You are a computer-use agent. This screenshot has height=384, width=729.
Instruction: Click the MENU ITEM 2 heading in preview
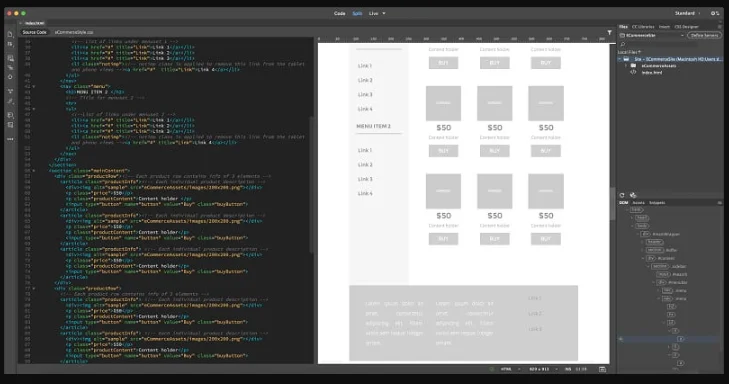point(373,126)
